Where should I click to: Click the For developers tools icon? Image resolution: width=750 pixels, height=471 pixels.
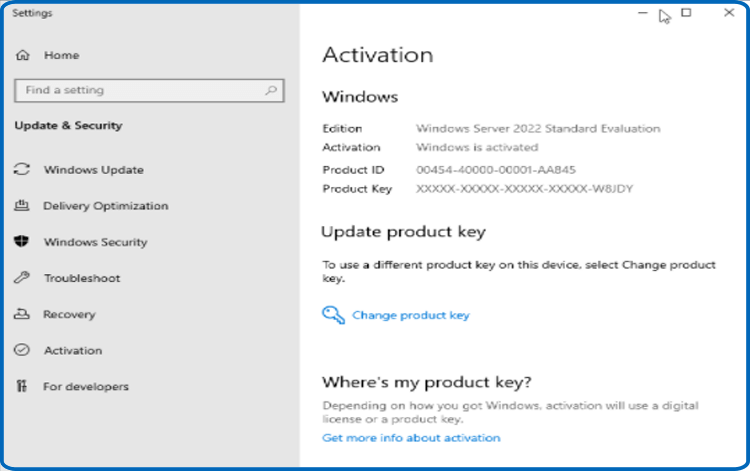tap(22, 386)
